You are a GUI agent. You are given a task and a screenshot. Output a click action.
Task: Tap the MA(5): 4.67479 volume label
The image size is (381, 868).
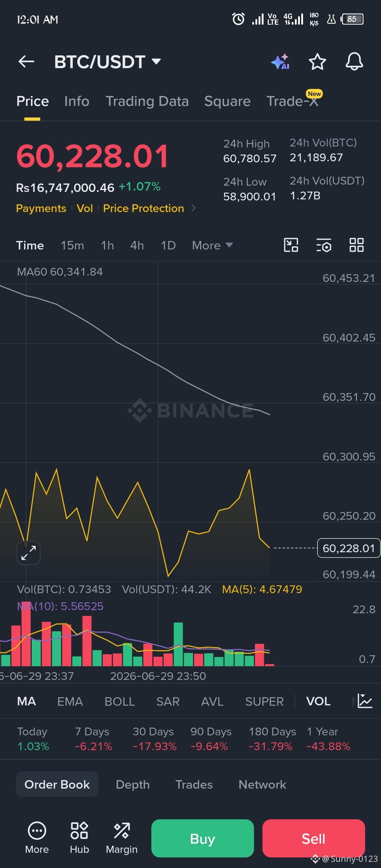click(262, 589)
